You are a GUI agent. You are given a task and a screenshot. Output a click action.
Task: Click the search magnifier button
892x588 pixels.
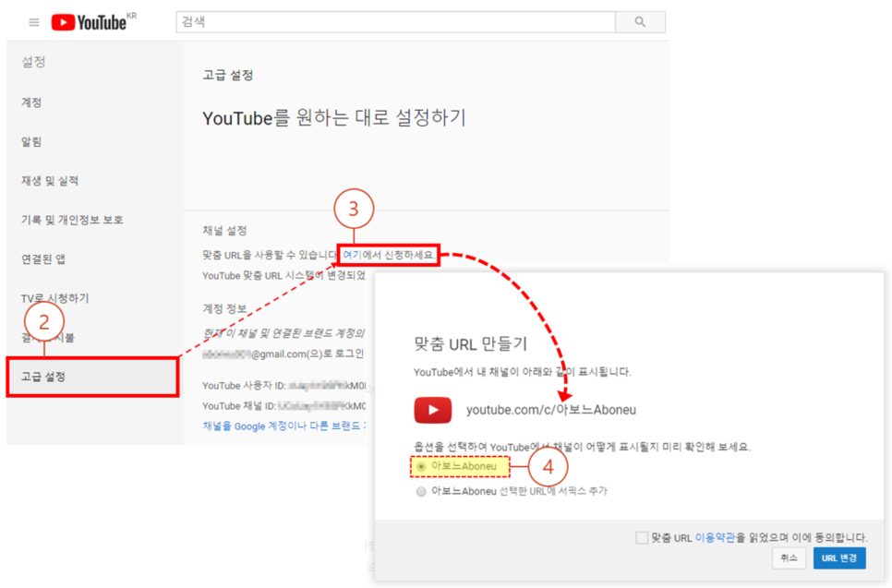640,21
